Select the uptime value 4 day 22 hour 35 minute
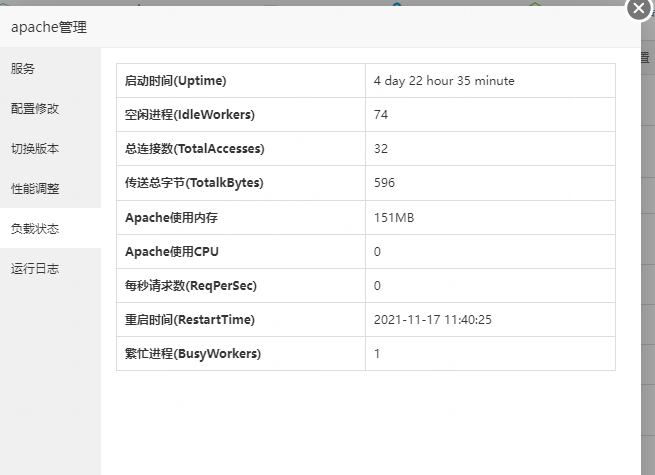 click(444, 81)
